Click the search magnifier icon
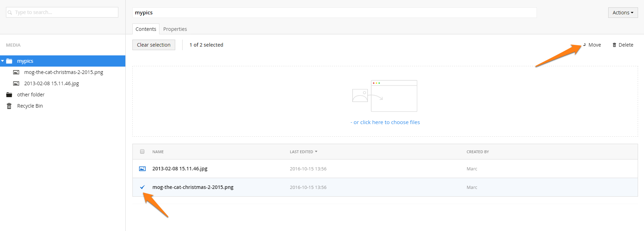This screenshot has height=231, width=644. (10, 13)
